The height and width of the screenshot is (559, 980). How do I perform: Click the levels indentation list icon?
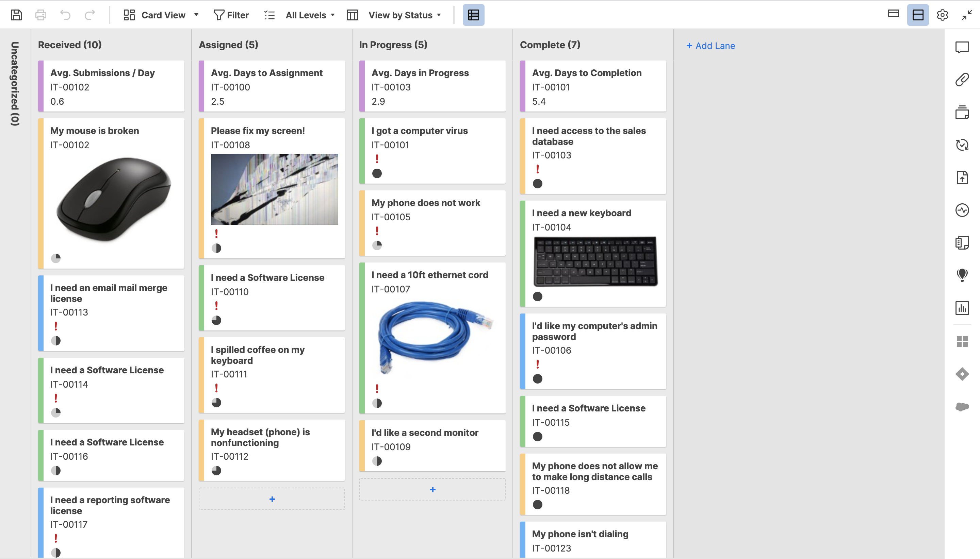click(x=270, y=15)
